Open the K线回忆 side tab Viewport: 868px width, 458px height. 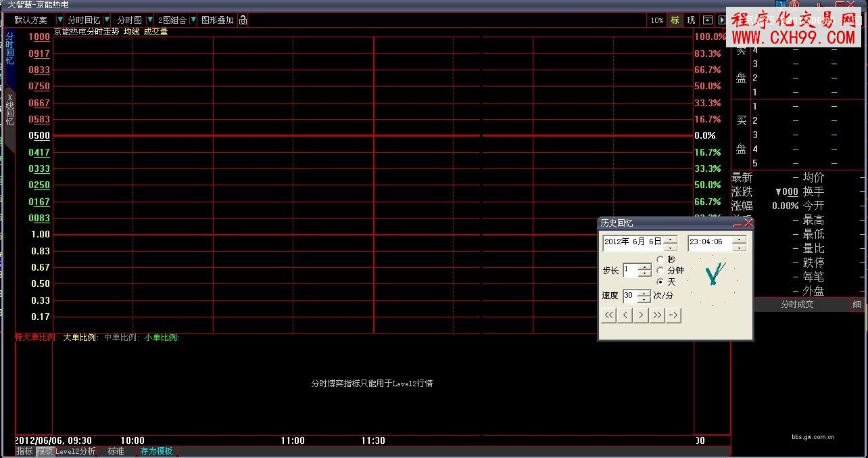(x=9, y=112)
